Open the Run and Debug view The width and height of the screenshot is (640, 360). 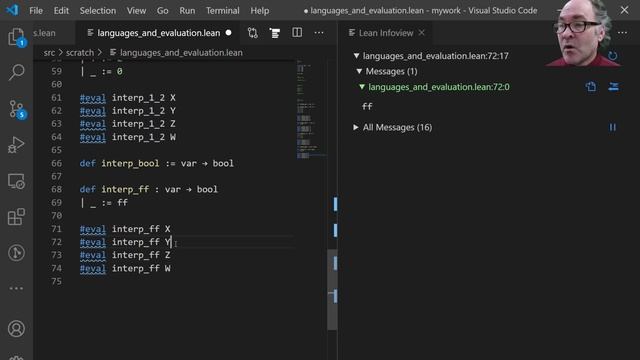(x=16, y=145)
